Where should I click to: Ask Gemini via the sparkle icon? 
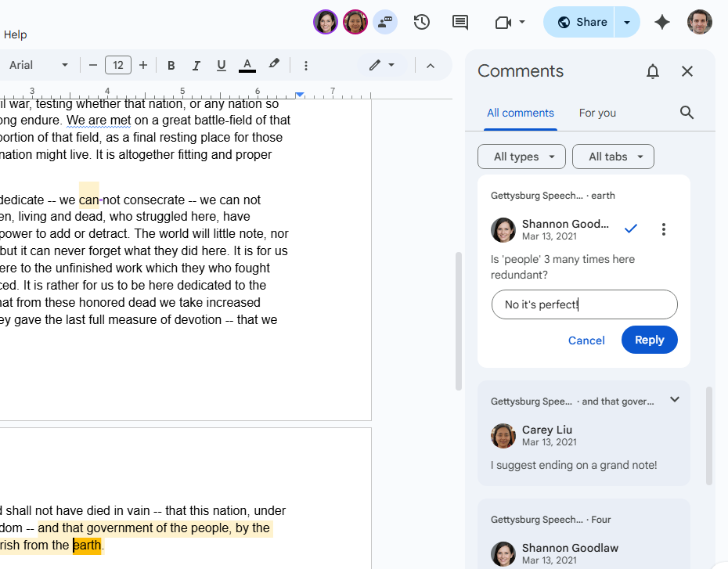click(662, 22)
